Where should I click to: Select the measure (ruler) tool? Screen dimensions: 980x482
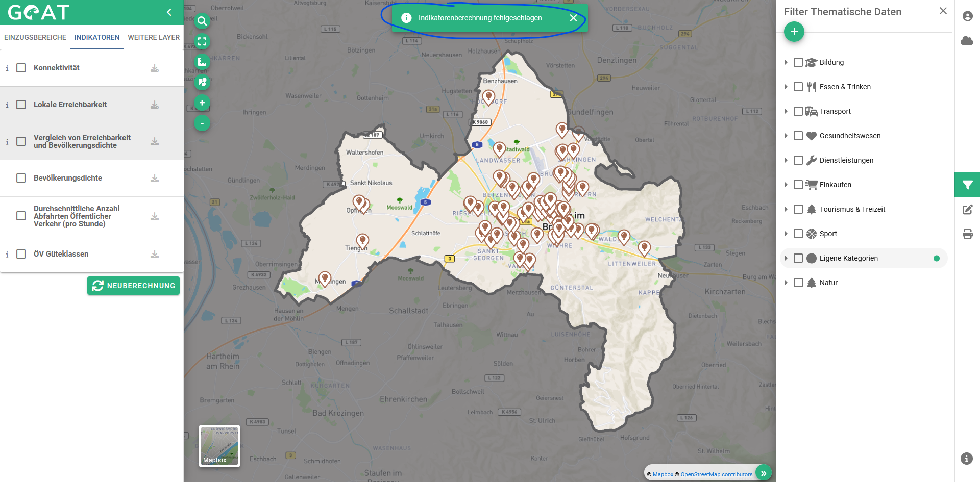coord(202,62)
